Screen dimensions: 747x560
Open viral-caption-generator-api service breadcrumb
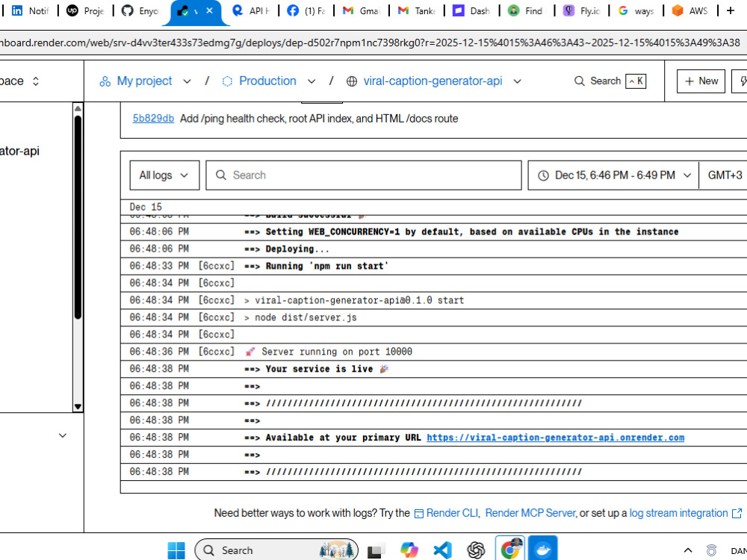tap(433, 81)
